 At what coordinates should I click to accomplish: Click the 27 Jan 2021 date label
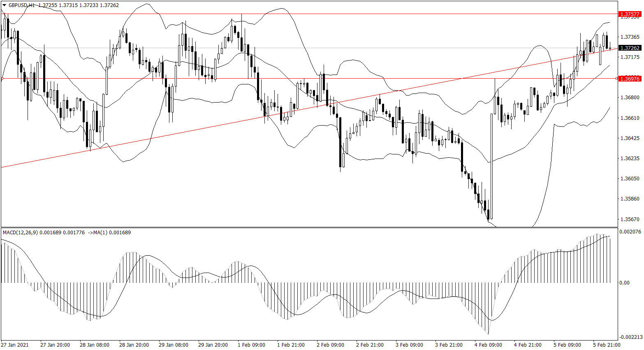[15, 345]
